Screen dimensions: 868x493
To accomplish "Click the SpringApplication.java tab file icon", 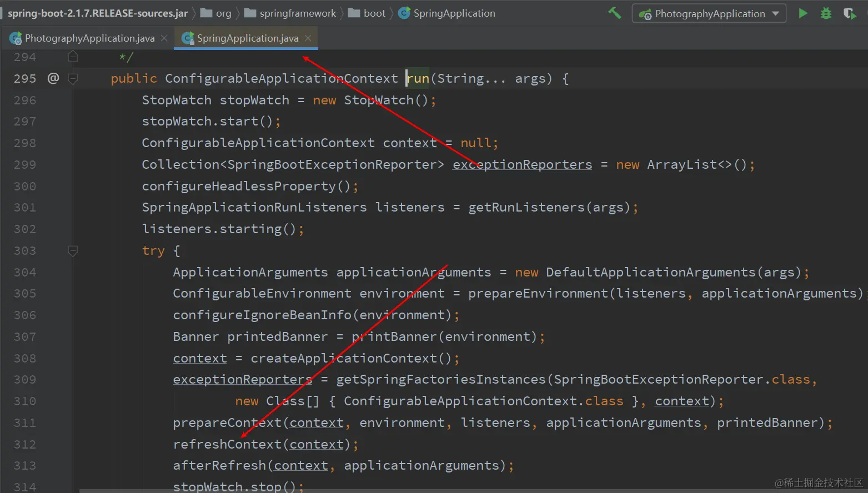I will (188, 38).
